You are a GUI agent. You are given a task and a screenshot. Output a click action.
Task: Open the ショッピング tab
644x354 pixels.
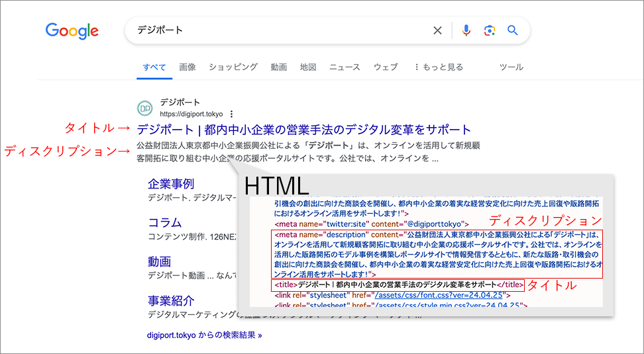coord(233,67)
